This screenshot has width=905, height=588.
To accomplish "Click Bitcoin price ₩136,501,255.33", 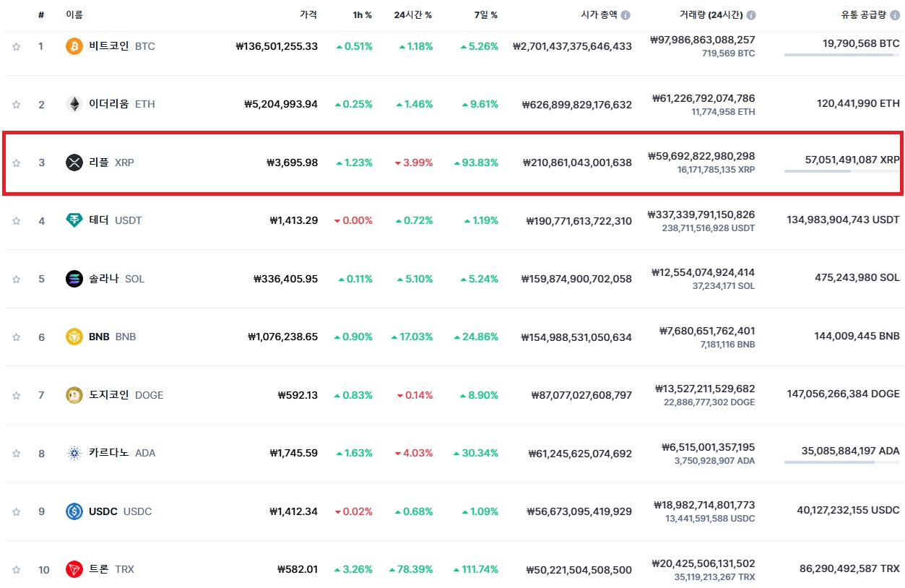I will pos(277,46).
